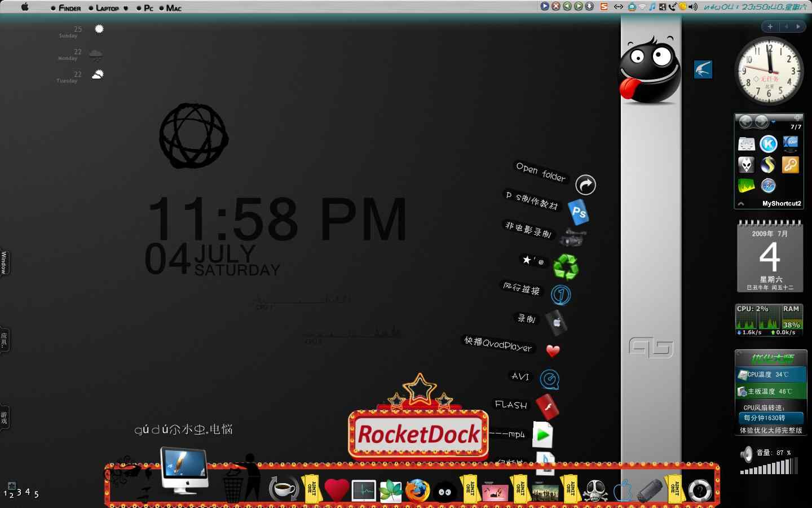
Task: Click the yellow S sphere icon in MyShortcut2
Action: pos(768,165)
